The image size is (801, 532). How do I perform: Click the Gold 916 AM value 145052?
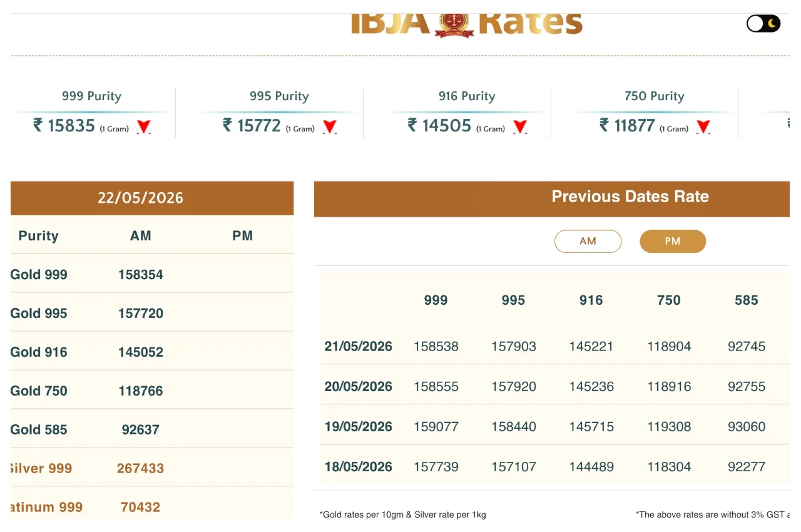pos(141,352)
